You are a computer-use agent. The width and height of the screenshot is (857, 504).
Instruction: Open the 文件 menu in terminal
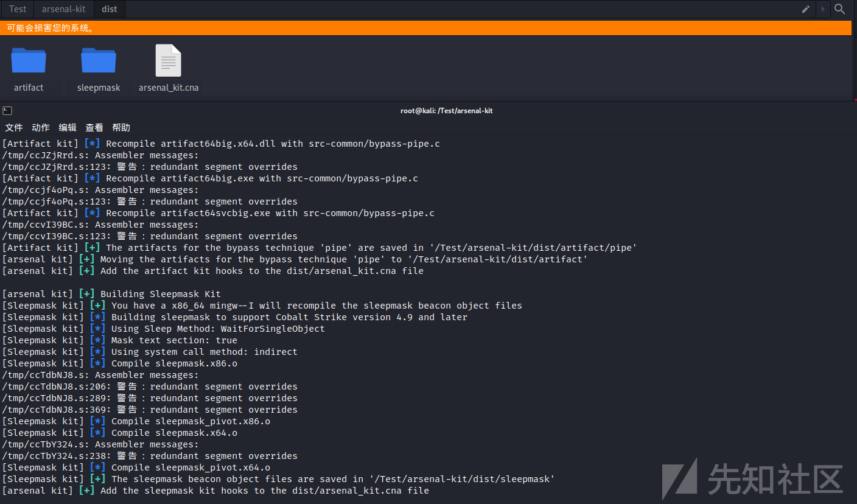click(x=14, y=127)
